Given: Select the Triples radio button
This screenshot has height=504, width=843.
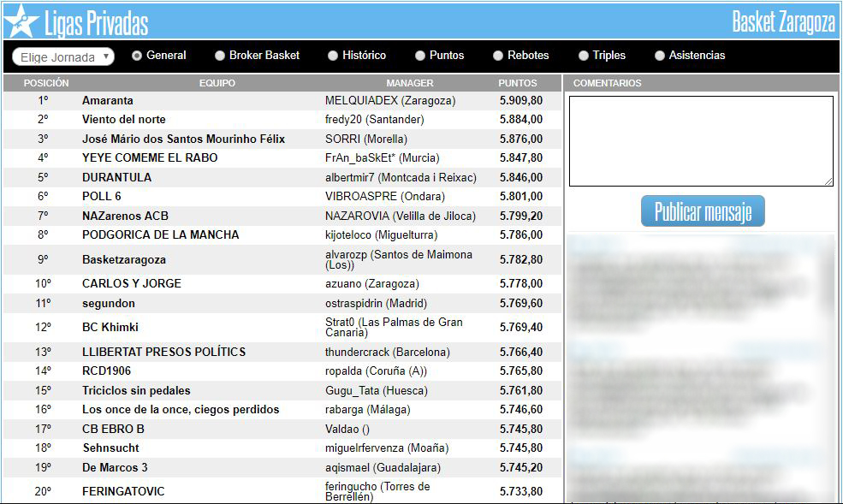Looking at the screenshot, I should pyautogui.click(x=584, y=56).
